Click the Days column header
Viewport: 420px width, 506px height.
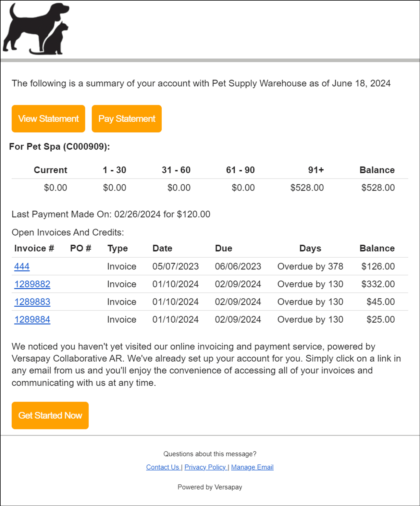310,248
